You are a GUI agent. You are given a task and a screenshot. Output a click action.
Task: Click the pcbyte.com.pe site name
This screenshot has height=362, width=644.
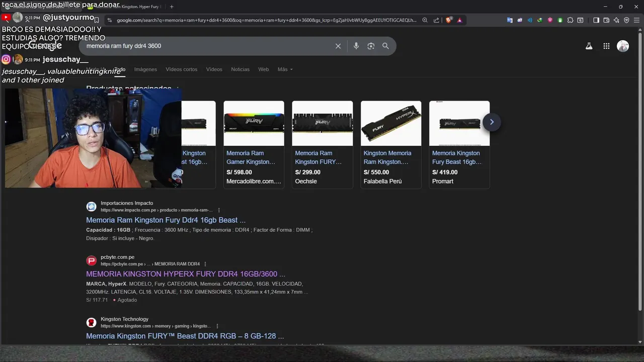pos(117,257)
